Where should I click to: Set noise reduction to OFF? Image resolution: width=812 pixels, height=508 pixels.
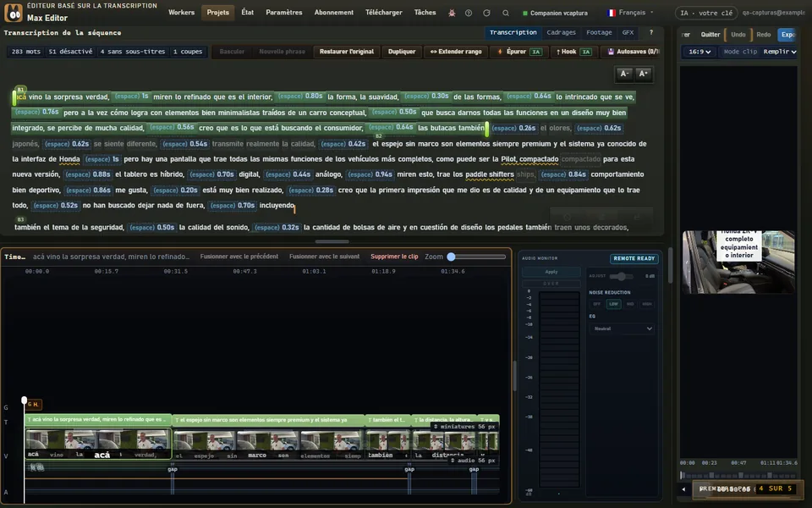[596, 304]
